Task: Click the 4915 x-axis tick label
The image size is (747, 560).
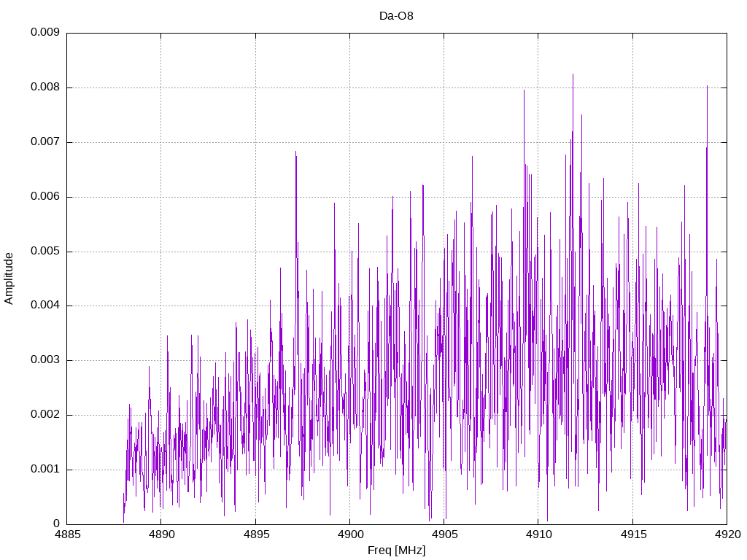Action: point(633,534)
